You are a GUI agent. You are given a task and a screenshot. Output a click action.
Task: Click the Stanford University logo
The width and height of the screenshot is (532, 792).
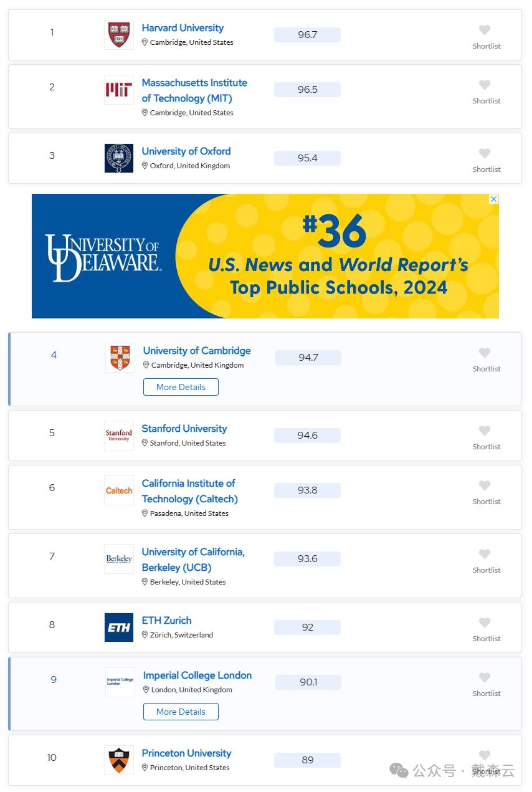click(118, 436)
